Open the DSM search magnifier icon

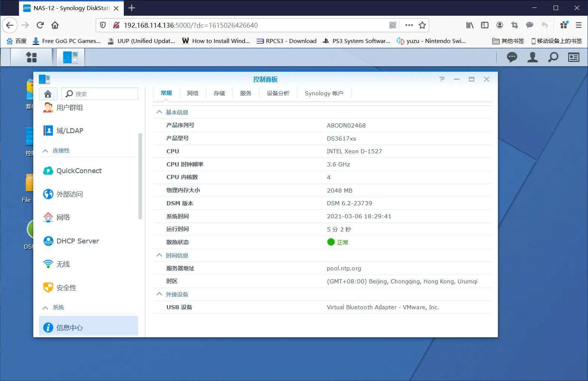click(x=553, y=57)
